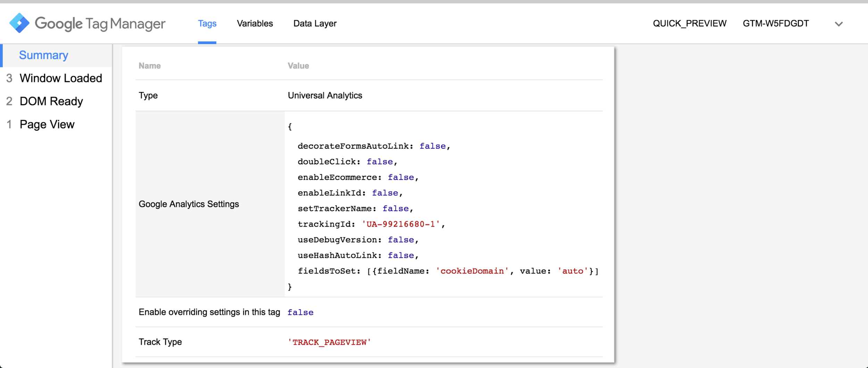Open the Variables tab
Viewport: 868px width, 368px height.
tap(255, 23)
